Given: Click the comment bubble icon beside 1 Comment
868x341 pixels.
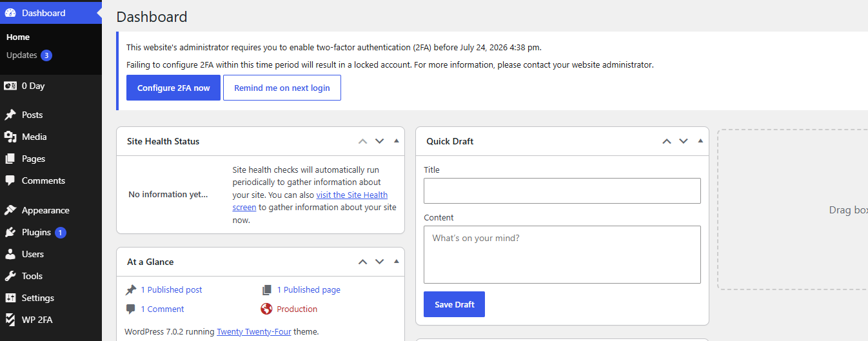Looking at the screenshot, I should [131, 309].
